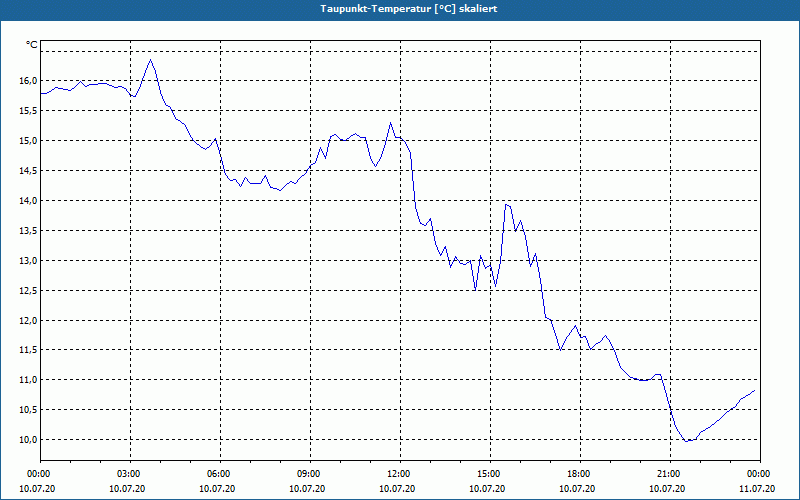Click the 00:00 label above 11.07.20

(x=760, y=474)
